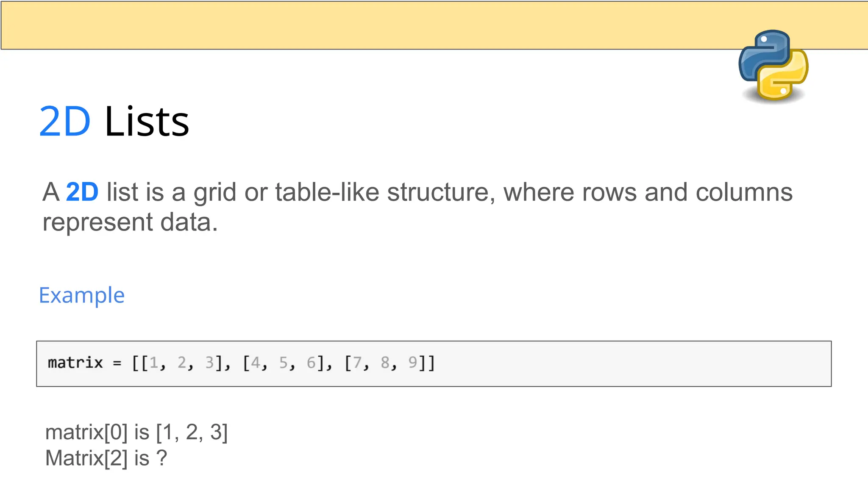Select the blue '2D' in the title
The height and width of the screenshot is (488, 868).
pyautogui.click(x=65, y=122)
